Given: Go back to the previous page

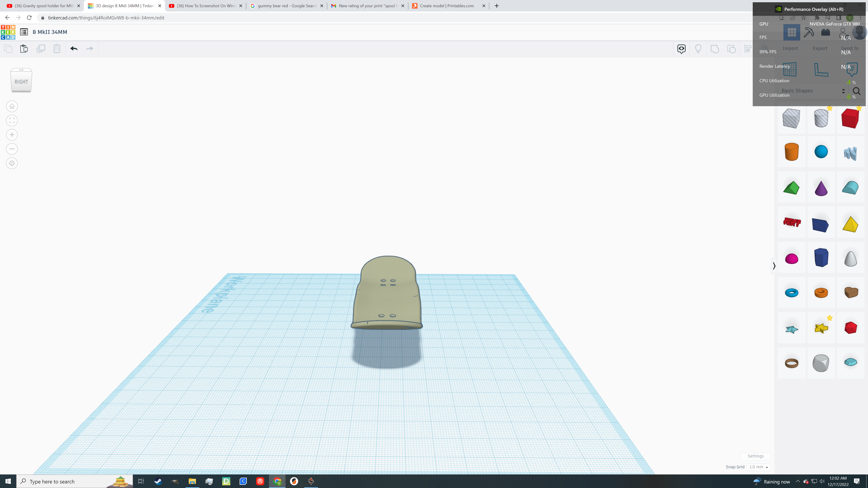Looking at the screenshot, I should (7, 18).
